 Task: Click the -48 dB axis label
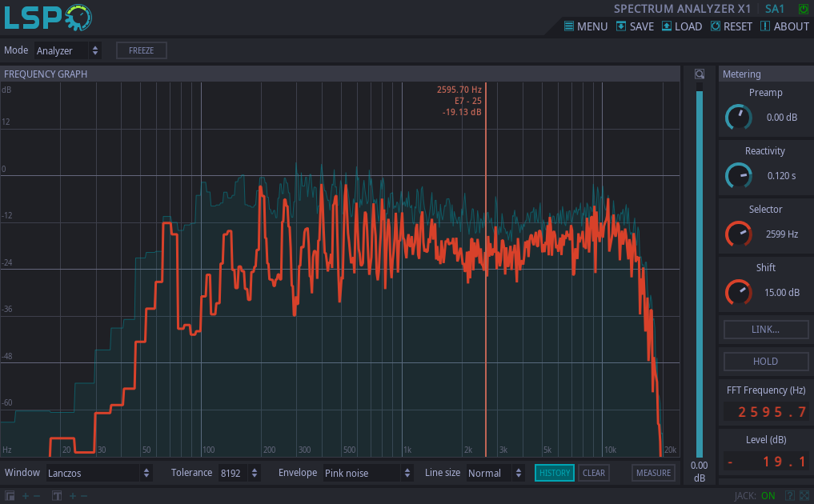click(7, 356)
